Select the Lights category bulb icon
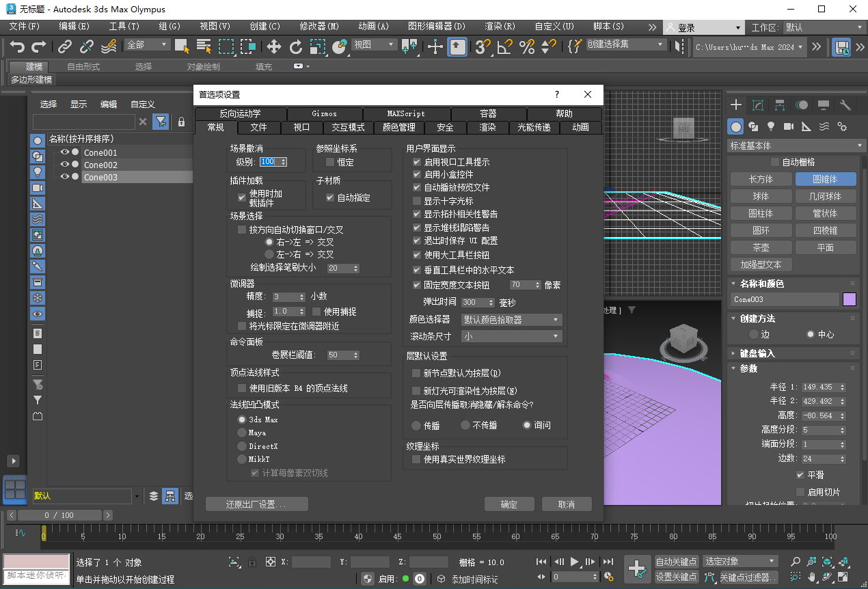 tap(771, 126)
